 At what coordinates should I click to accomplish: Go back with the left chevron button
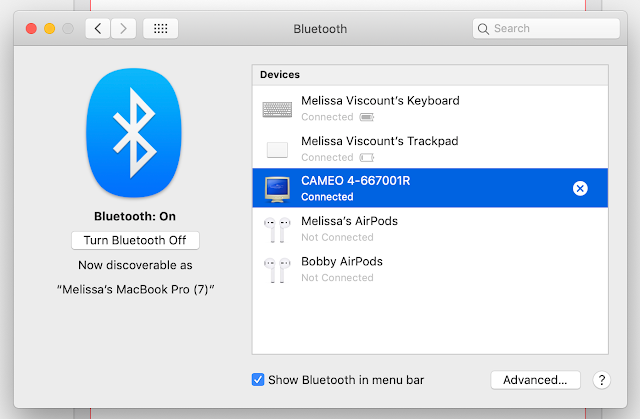(98, 29)
